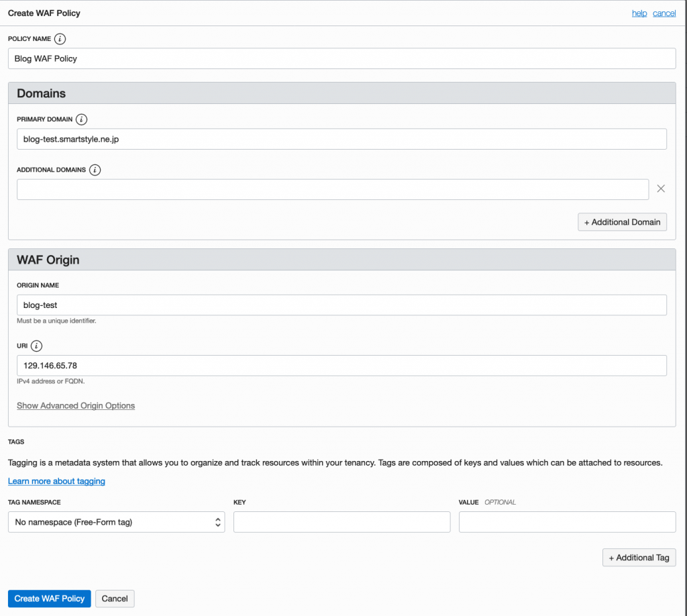687x616 pixels.
Task: Click the Create WAF Policy title text
Action: [x=44, y=13]
